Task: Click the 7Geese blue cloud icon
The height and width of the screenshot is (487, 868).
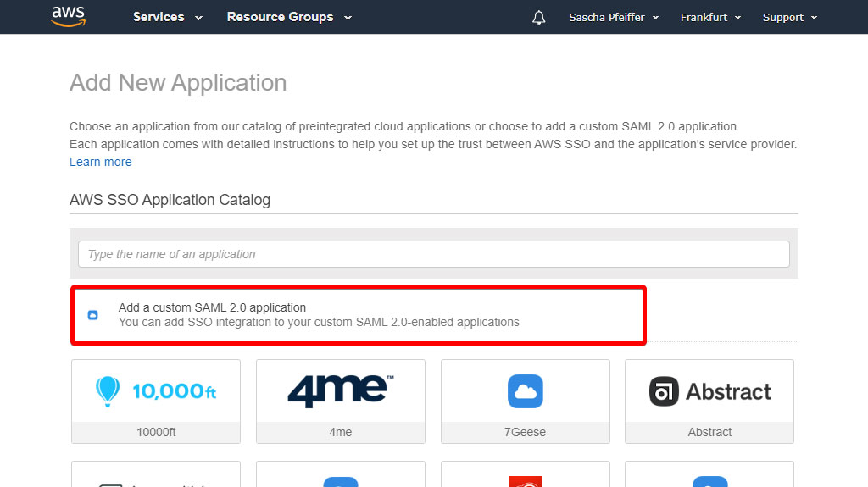Action: point(526,391)
